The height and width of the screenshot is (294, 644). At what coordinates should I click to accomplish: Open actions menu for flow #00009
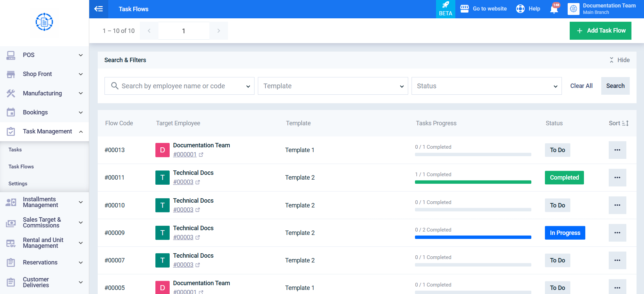point(618,233)
